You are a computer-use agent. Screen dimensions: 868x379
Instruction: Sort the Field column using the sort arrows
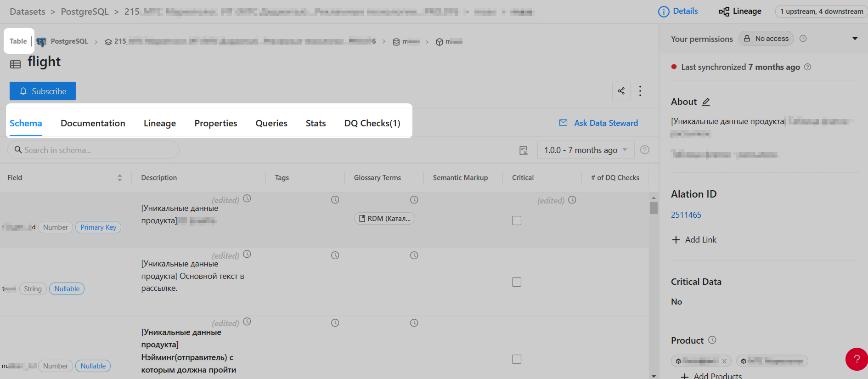(x=119, y=178)
